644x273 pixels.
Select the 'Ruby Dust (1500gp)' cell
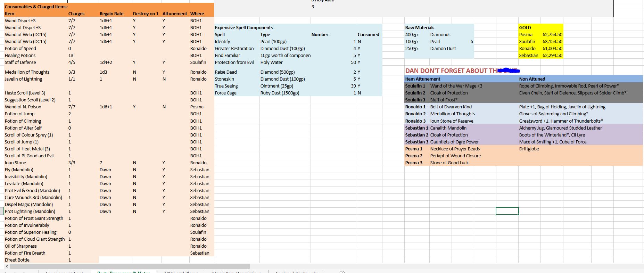pyautogui.click(x=280, y=93)
